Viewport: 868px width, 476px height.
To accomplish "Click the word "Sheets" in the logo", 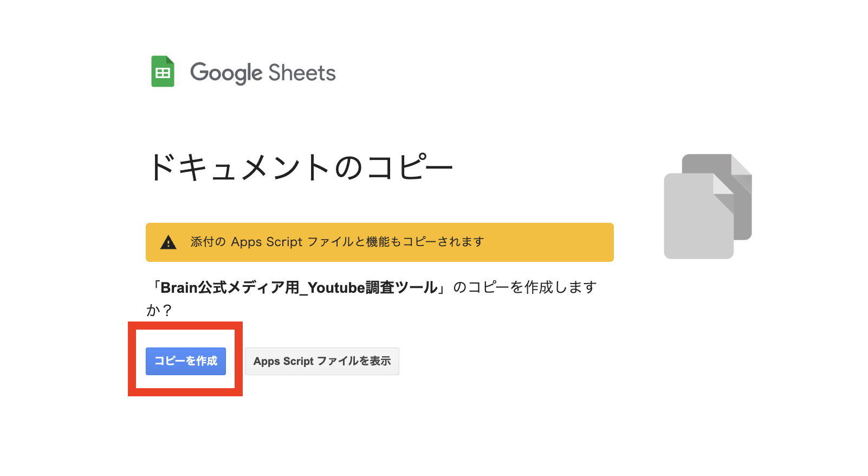I will pyautogui.click(x=302, y=73).
